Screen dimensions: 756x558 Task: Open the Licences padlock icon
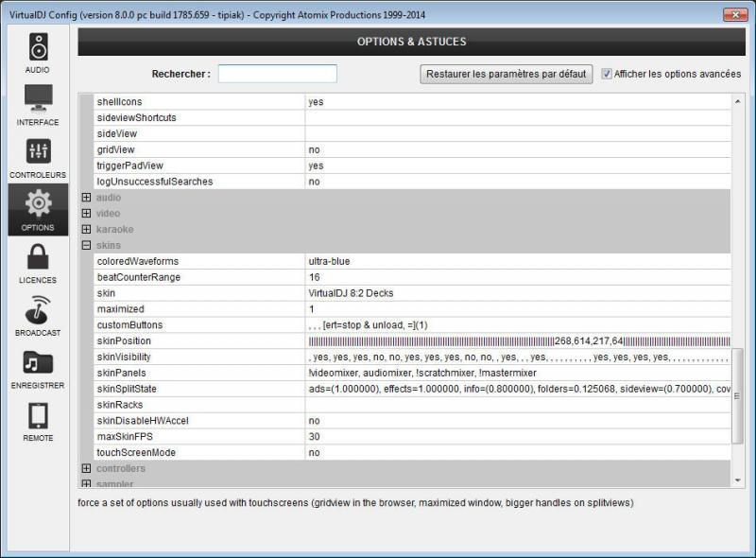pyautogui.click(x=38, y=256)
